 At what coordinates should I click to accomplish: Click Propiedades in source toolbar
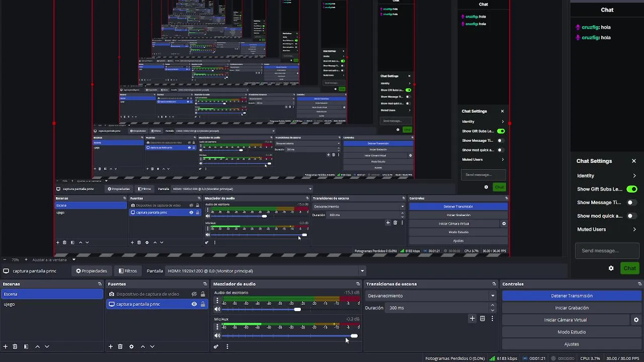click(x=92, y=271)
